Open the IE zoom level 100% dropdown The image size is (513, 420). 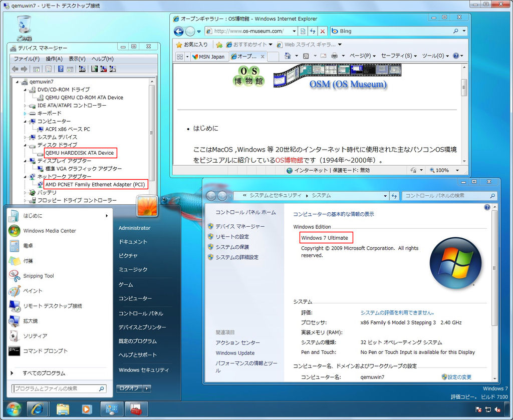pyautogui.click(x=457, y=170)
